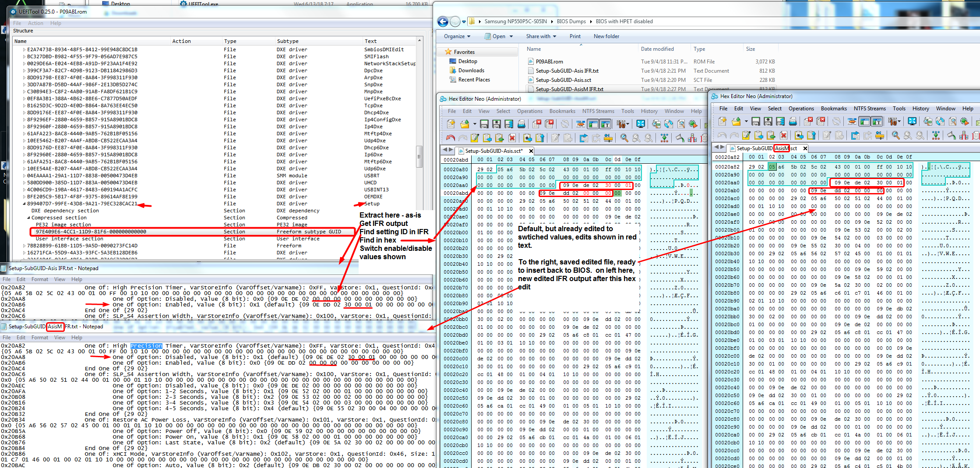Collapse the 899407D7-99FE Setup file node in UEFITool
Image resolution: width=980 pixels, height=468 pixels.
(24, 204)
